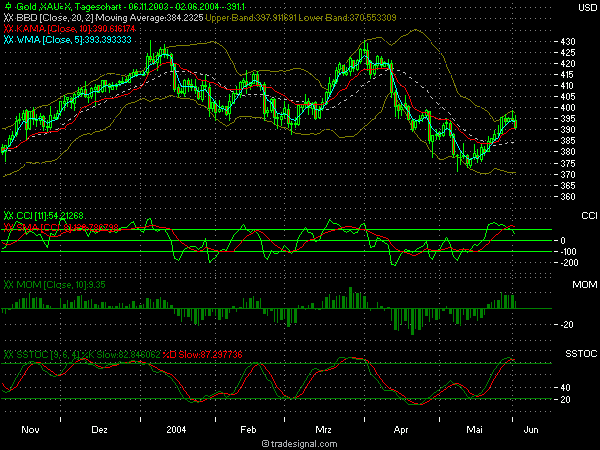Image resolution: width=600 pixels, height=450 pixels.
Task: Click the Dez month label
Action: [x=99, y=430]
